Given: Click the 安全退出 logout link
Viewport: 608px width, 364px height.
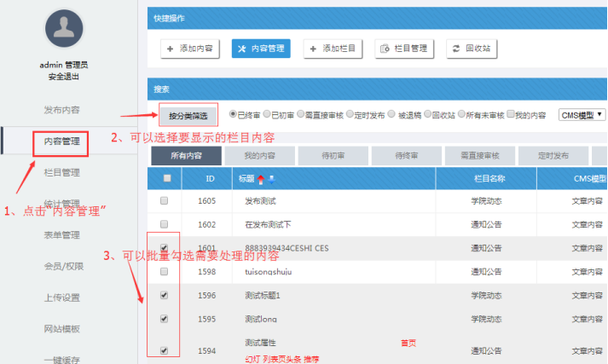Looking at the screenshot, I should point(63,77).
